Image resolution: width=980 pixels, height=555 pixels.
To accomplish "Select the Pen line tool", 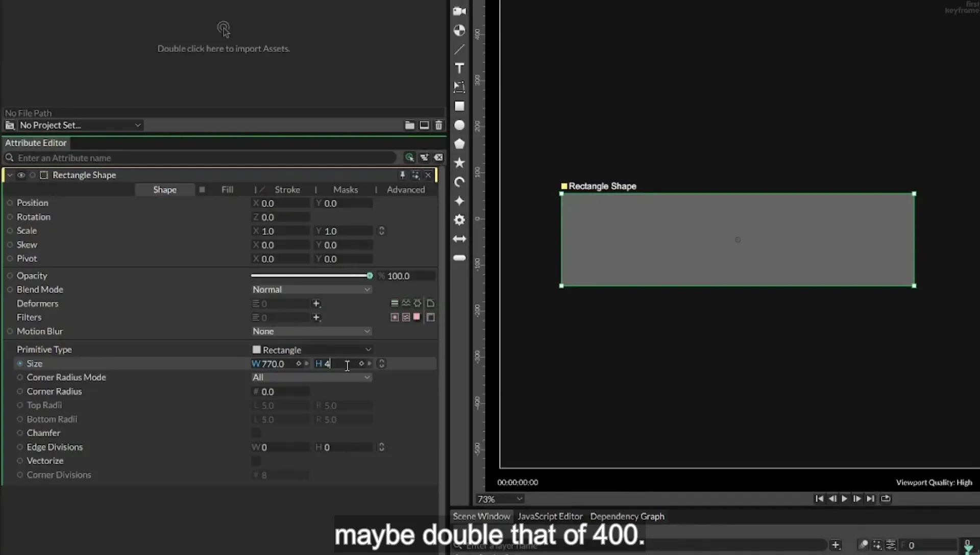I will pos(459,49).
